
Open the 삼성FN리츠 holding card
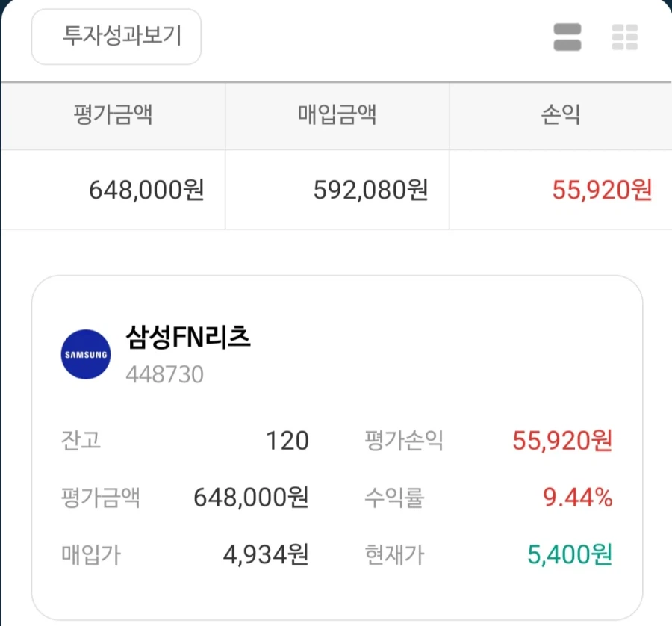coord(336,446)
